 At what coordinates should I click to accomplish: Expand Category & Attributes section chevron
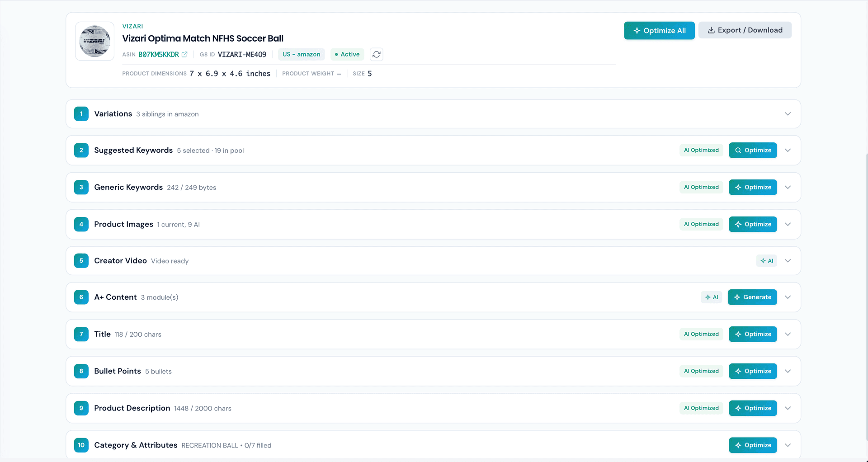pos(788,445)
